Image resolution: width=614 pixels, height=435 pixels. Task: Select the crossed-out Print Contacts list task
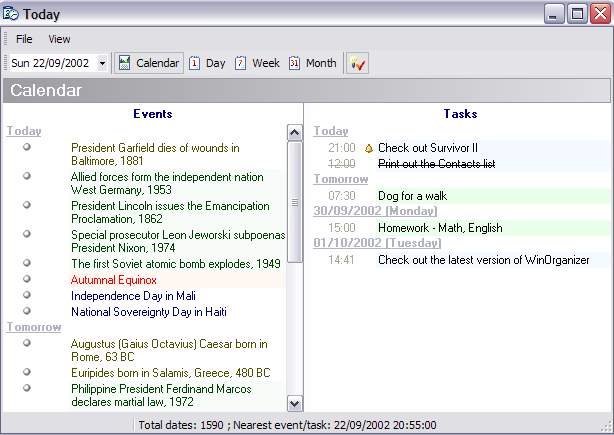(x=437, y=163)
